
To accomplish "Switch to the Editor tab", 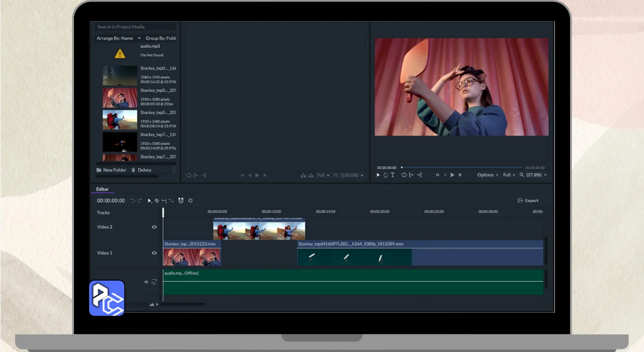I will point(103,190).
